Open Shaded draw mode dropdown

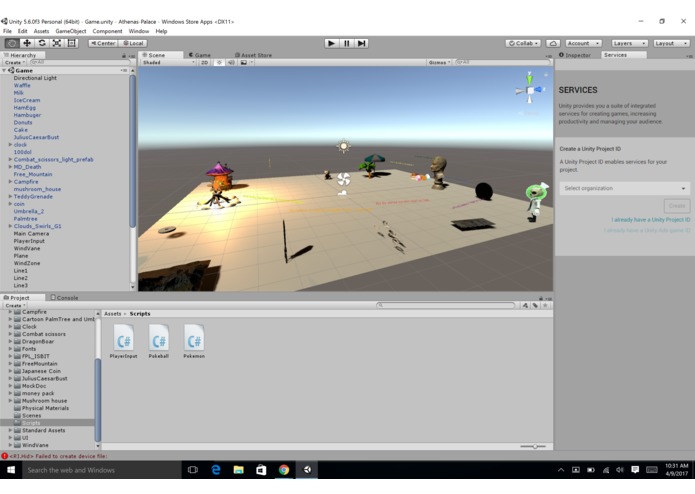[168, 62]
